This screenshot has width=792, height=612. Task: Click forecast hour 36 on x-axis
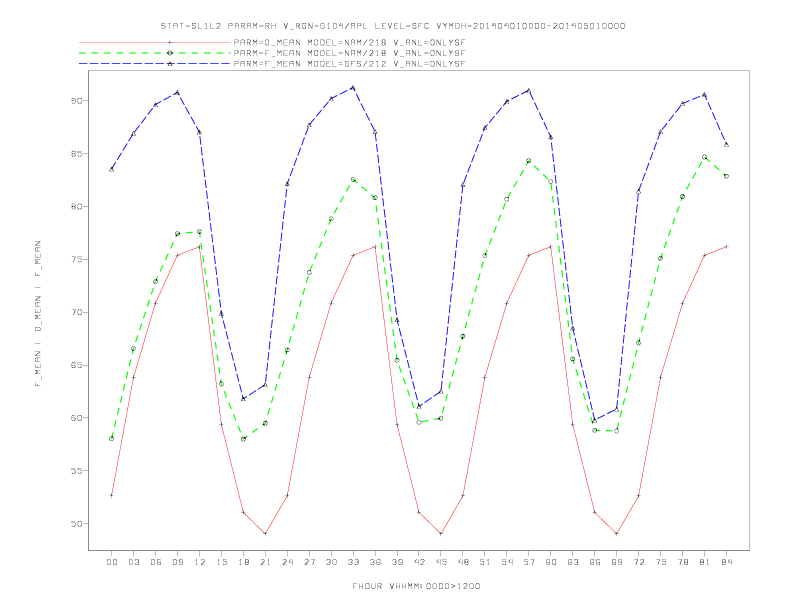(x=375, y=562)
